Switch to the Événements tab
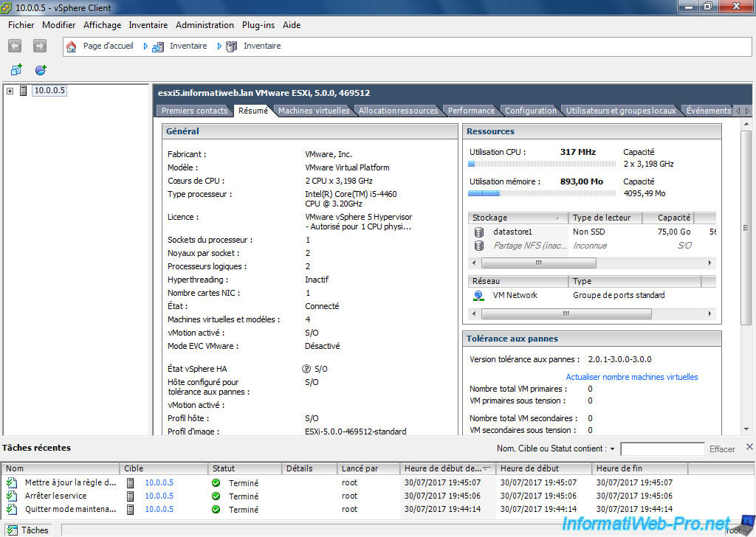Image resolution: width=756 pixels, height=537 pixels. (708, 111)
